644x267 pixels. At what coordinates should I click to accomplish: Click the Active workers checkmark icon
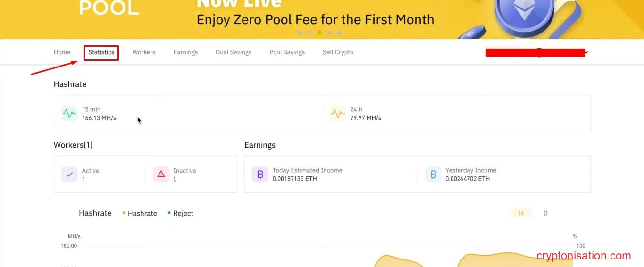69,175
